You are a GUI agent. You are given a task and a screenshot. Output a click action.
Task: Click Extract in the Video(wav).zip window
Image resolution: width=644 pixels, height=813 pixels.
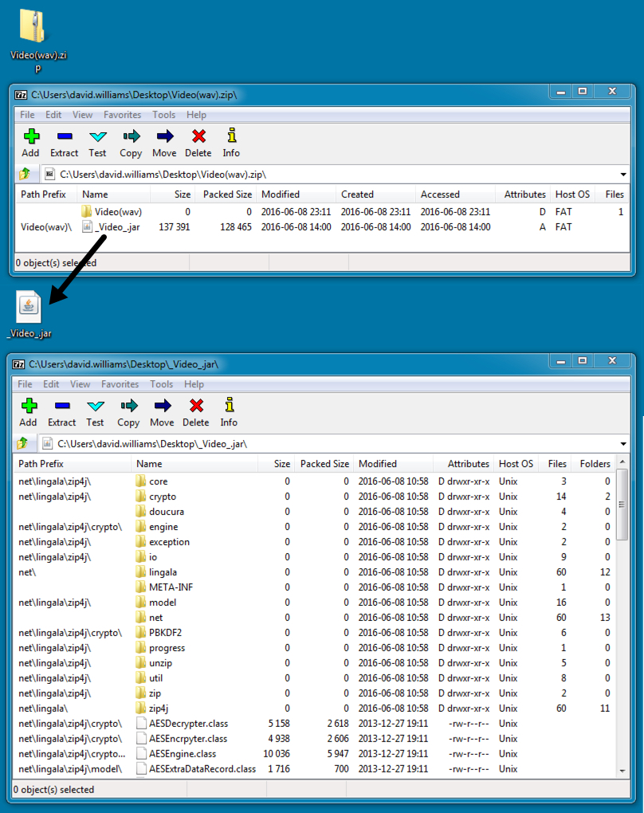point(64,143)
